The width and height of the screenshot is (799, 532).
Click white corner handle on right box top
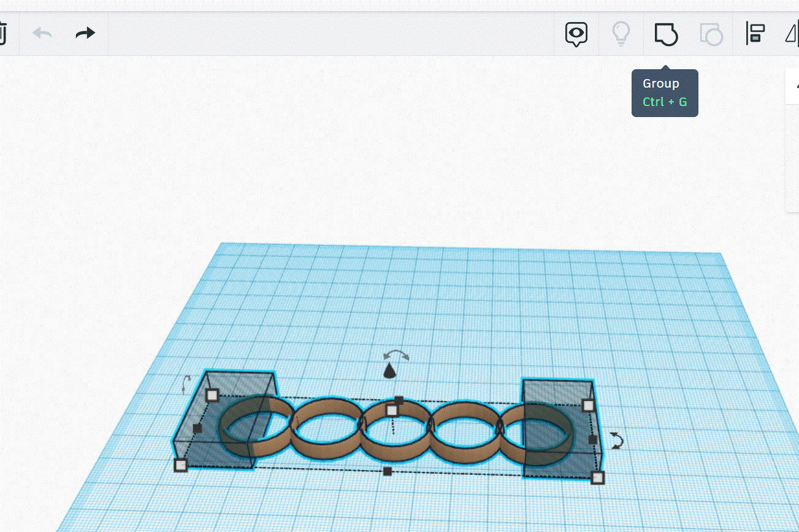pyautogui.click(x=588, y=405)
